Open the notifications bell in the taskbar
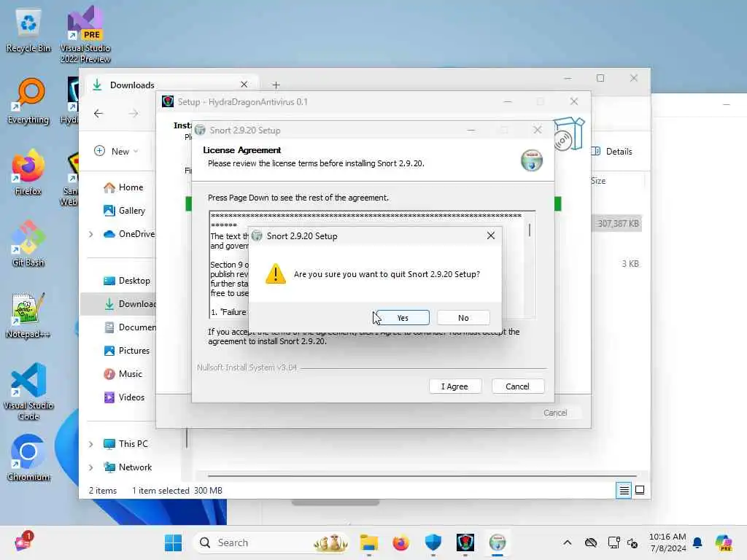 tap(697, 542)
